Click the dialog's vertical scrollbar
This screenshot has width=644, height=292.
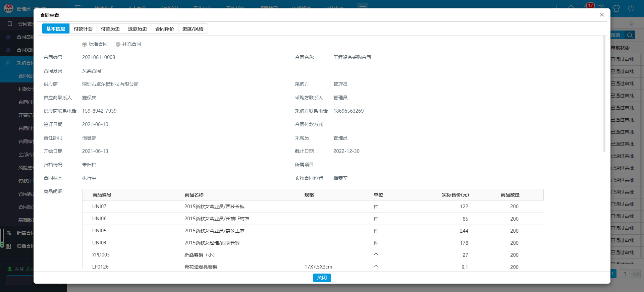coord(604,94)
